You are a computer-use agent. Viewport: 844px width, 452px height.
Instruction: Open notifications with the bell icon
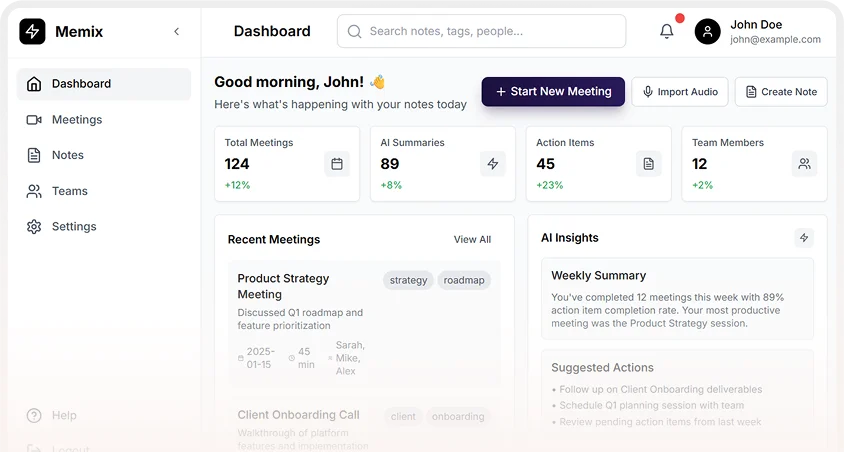pyautogui.click(x=666, y=31)
